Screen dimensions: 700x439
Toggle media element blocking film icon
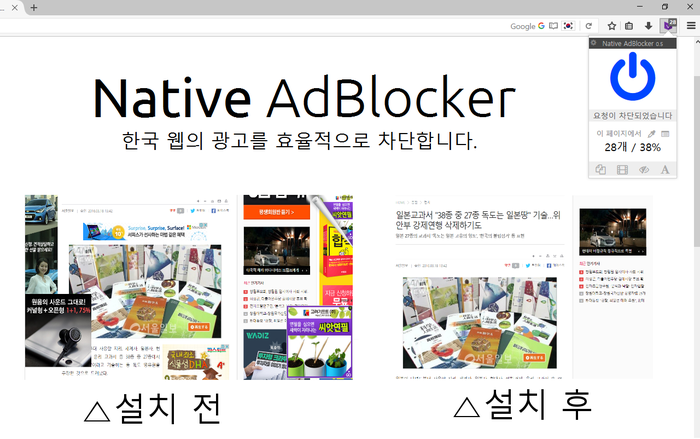coord(622,170)
